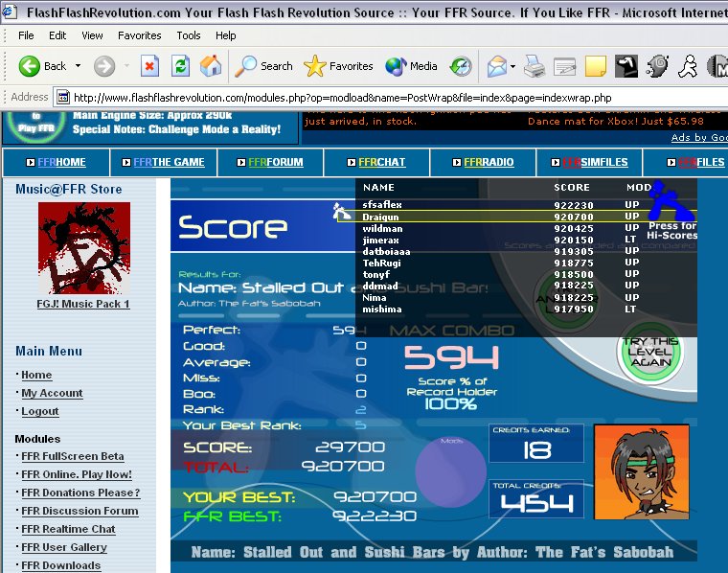Click the Credits Earned 18 box
The image size is (728, 573).
point(536,444)
